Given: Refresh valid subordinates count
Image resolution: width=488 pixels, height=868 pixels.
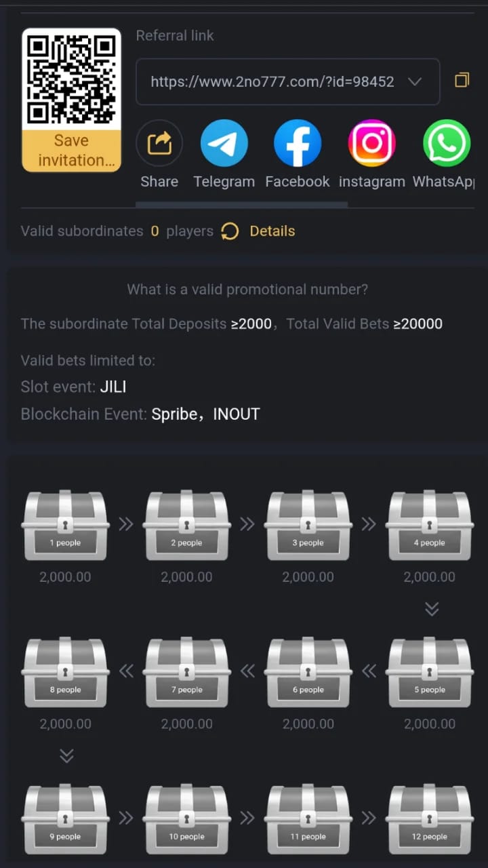Looking at the screenshot, I should (x=230, y=231).
